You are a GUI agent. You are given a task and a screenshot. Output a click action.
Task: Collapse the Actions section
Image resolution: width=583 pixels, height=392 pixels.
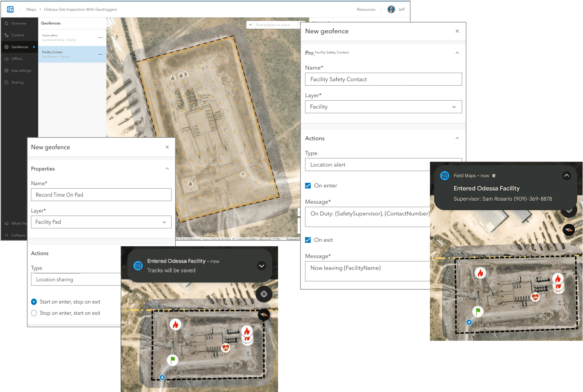click(457, 138)
